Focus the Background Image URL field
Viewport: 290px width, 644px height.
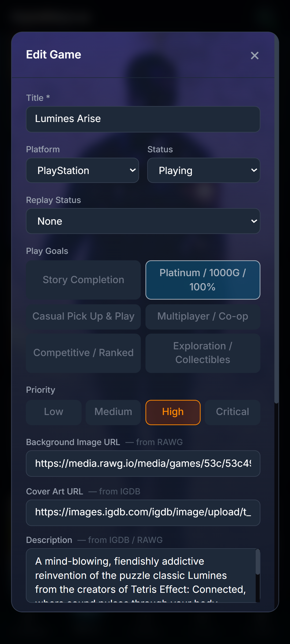143,464
